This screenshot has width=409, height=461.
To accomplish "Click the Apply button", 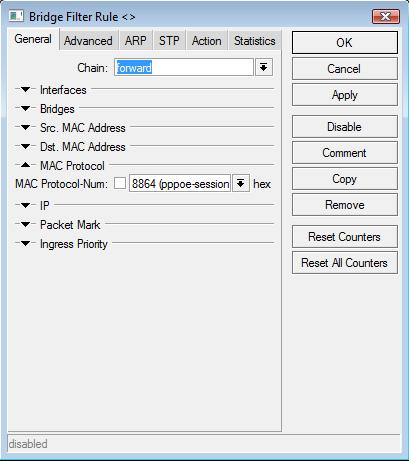I will [x=345, y=95].
